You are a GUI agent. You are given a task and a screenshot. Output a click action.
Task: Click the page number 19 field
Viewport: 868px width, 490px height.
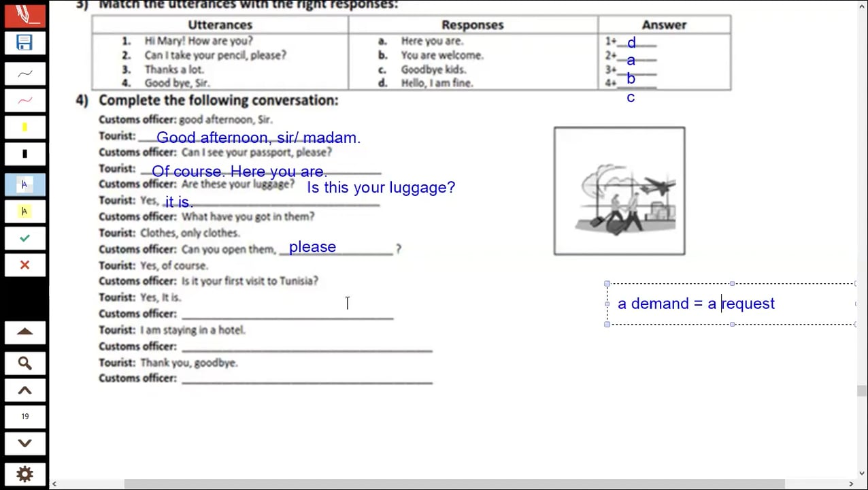pyautogui.click(x=24, y=416)
